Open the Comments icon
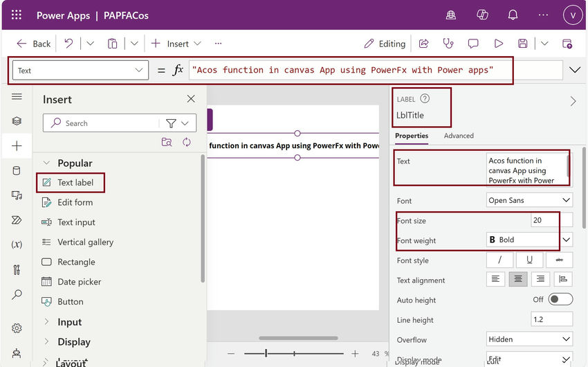588x367 pixels. 473,44
